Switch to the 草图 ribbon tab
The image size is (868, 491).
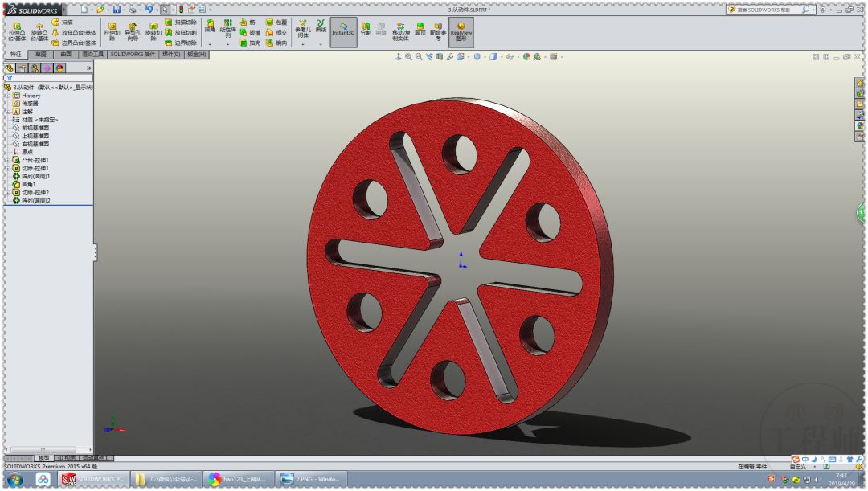40,53
